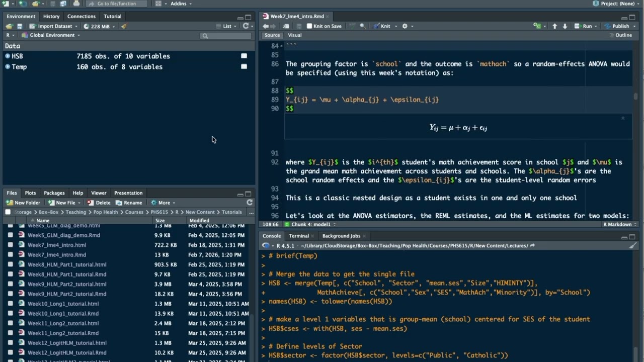Click the Print icon in the top toolbar
644x362 pixels.
coord(76,4)
